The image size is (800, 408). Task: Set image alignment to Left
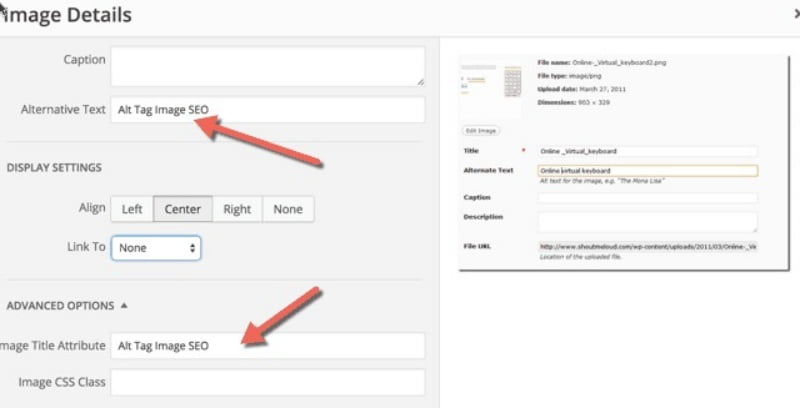coord(132,209)
